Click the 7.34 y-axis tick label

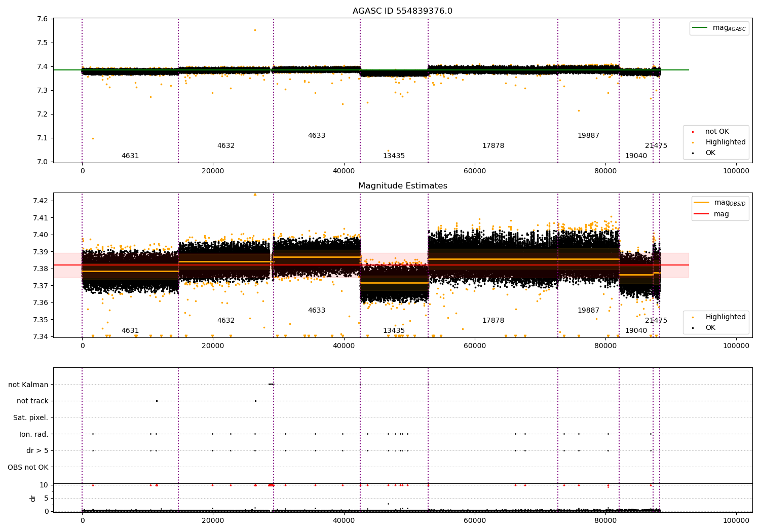[41, 337]
